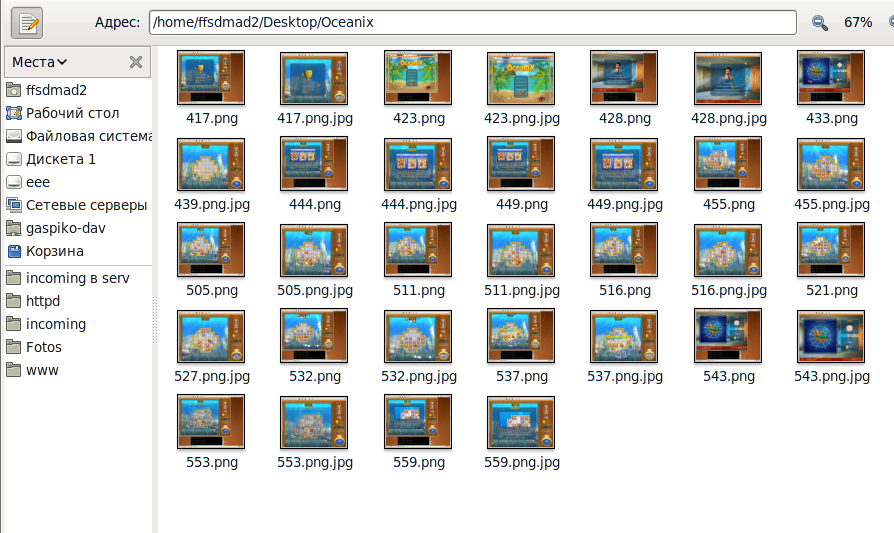Select the 516.png thumbnail
The width and height of the screenshot is (894, 533).
[x=624, y=250]
